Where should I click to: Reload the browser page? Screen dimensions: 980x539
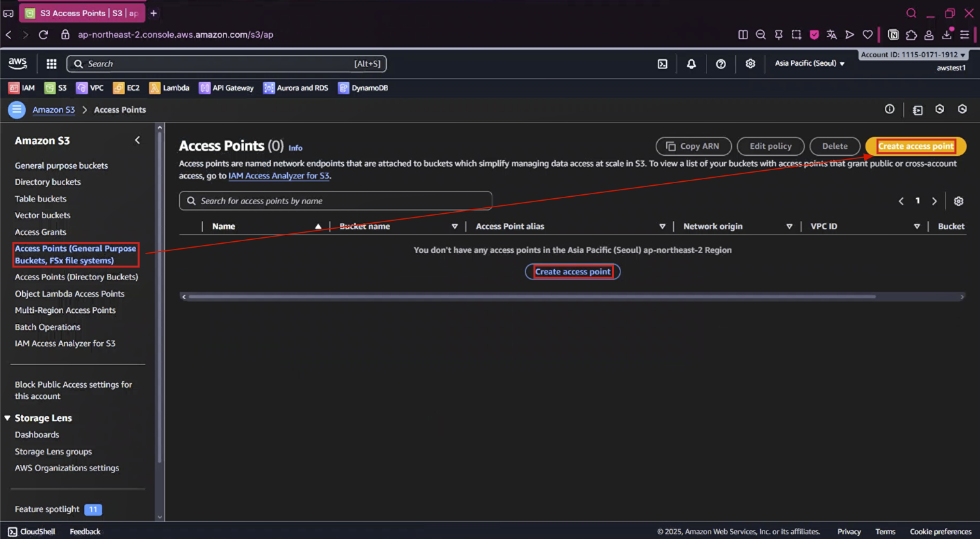[x=44, y=35]
